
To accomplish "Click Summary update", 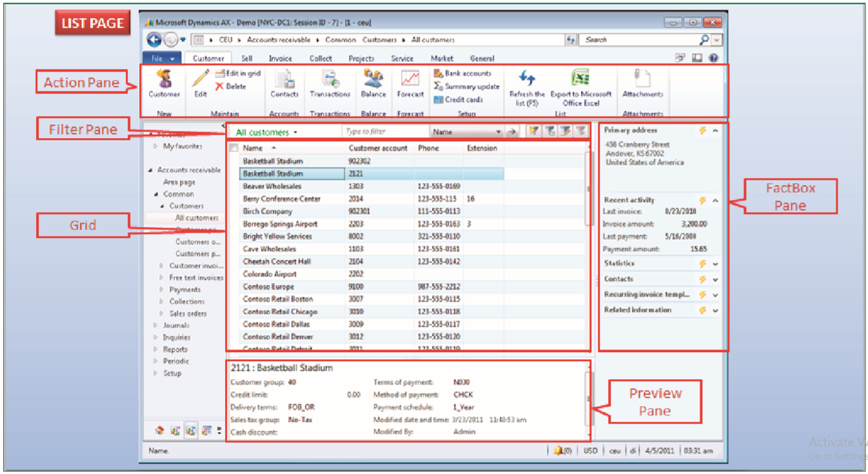I will pyautogui.click(x=467, y=86).
